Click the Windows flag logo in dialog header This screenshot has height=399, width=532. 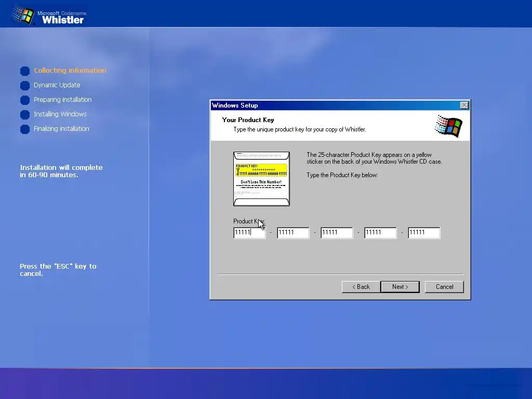click(x=448, y=126)
